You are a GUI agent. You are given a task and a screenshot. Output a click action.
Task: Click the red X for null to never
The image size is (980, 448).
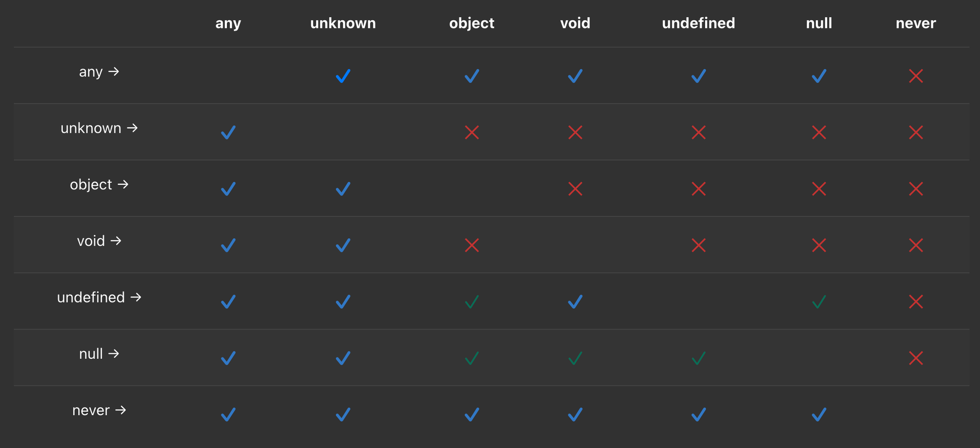[916, 358]
